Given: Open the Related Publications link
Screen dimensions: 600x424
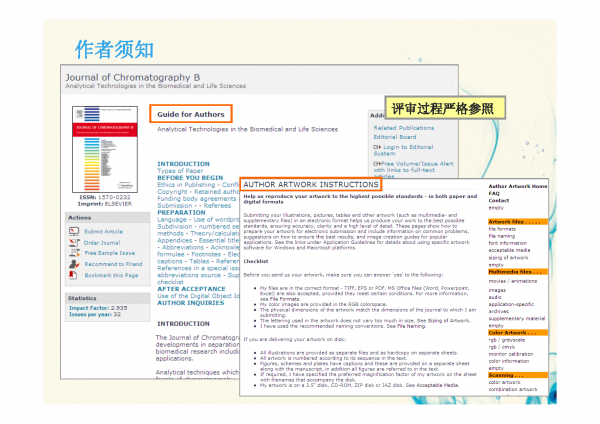Looking at the screenshot, I should point(404,128).
